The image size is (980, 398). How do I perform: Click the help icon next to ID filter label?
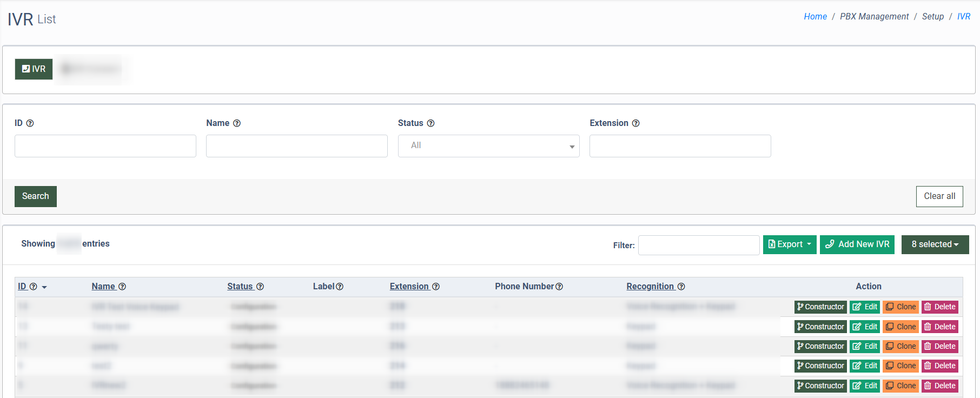(30, 123)
